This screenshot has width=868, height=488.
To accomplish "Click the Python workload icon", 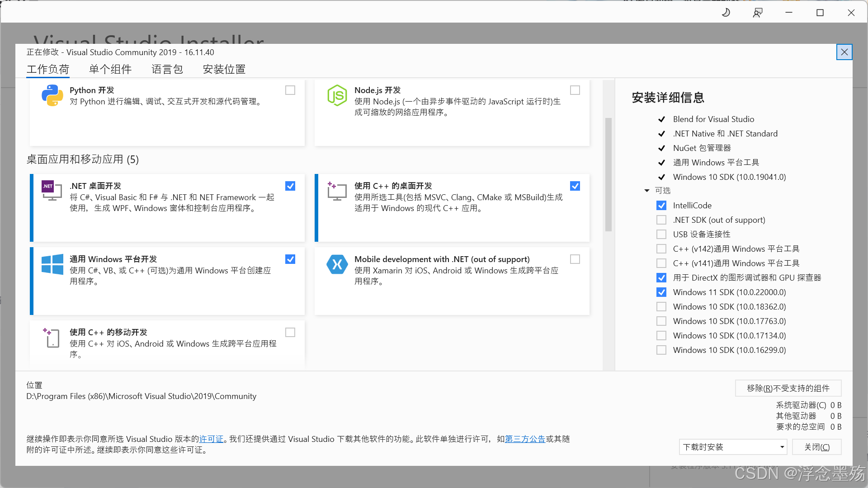I will pyautogui.click(x=52, y=95).
